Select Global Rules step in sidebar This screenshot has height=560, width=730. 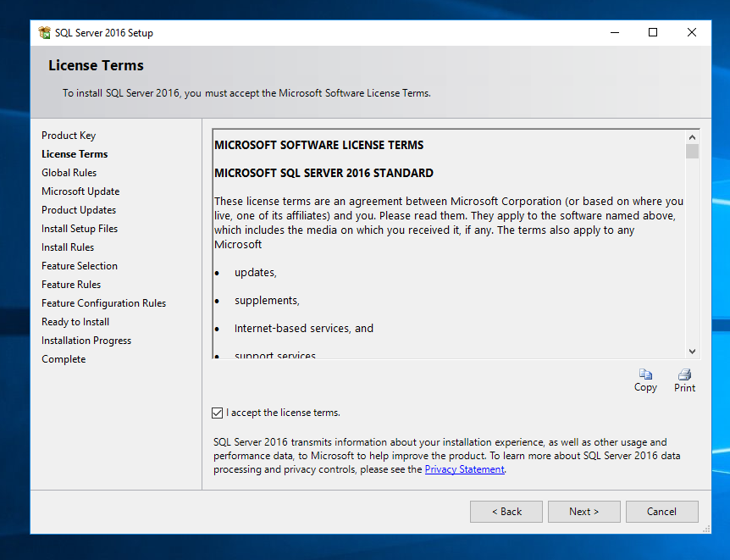tap(69, 173)
